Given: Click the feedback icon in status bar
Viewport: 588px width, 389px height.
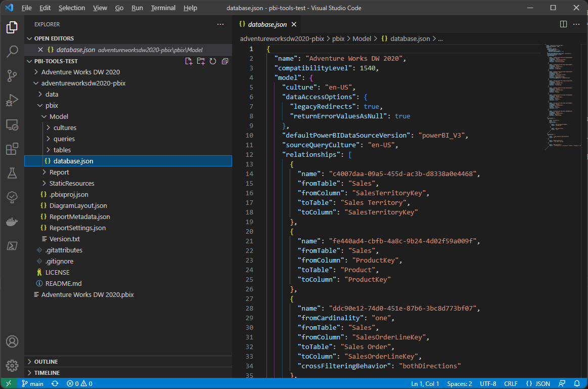Looking at the screenshot, I should [x=562, y=383].
